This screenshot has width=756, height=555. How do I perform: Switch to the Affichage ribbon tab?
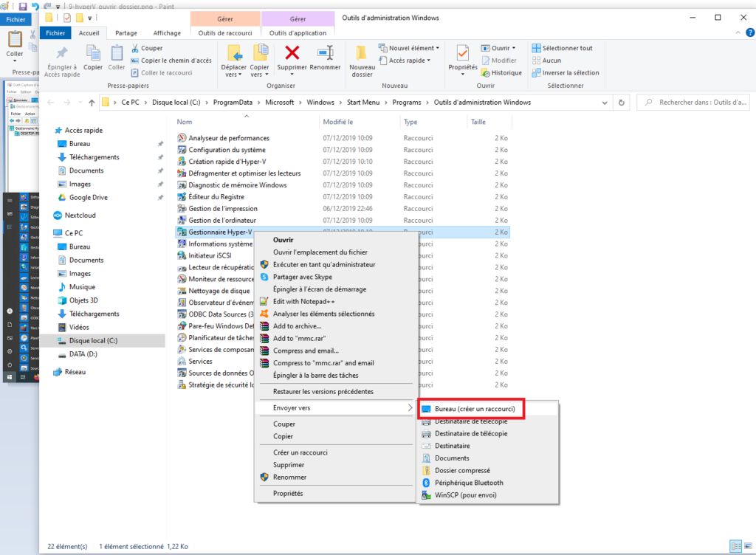[167, 33]
